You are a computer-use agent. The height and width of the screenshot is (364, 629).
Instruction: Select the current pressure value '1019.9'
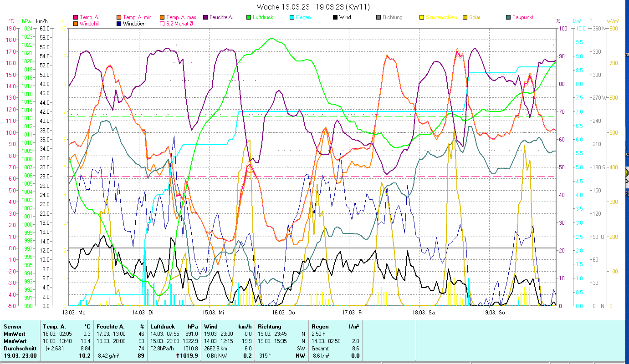[189, 356]
